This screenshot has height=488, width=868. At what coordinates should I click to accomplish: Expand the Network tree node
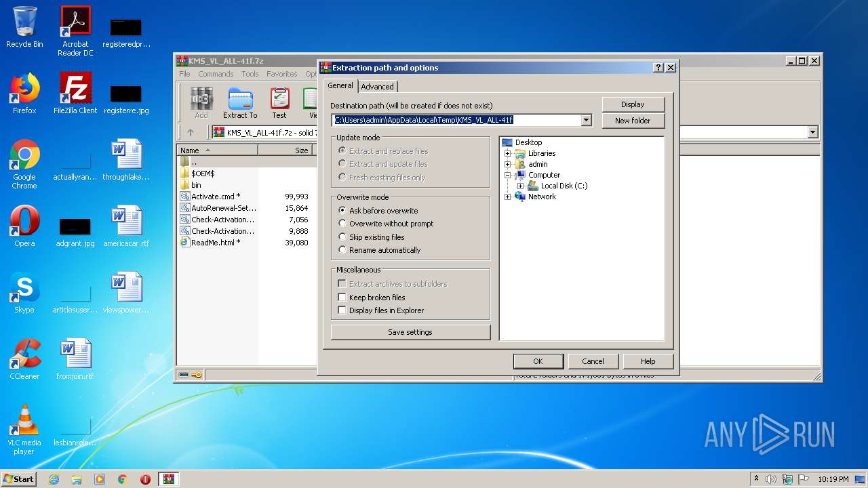tap(507, 197)
